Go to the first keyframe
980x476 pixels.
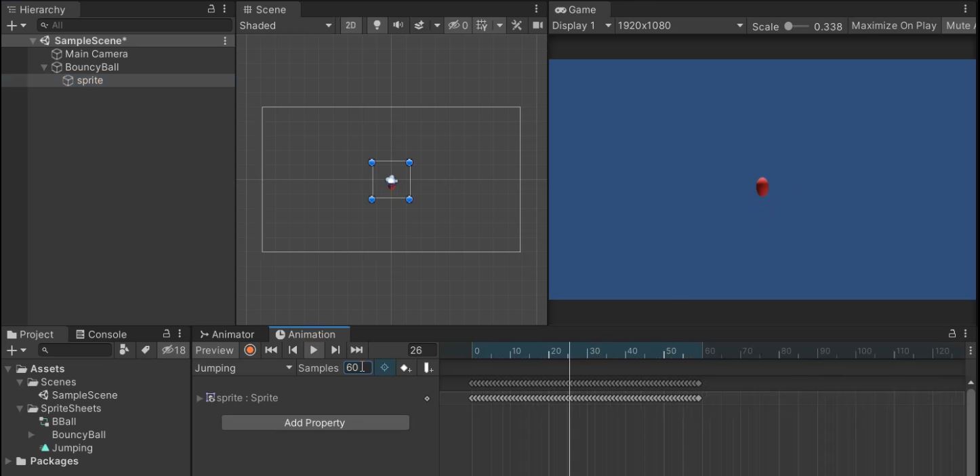271,350
